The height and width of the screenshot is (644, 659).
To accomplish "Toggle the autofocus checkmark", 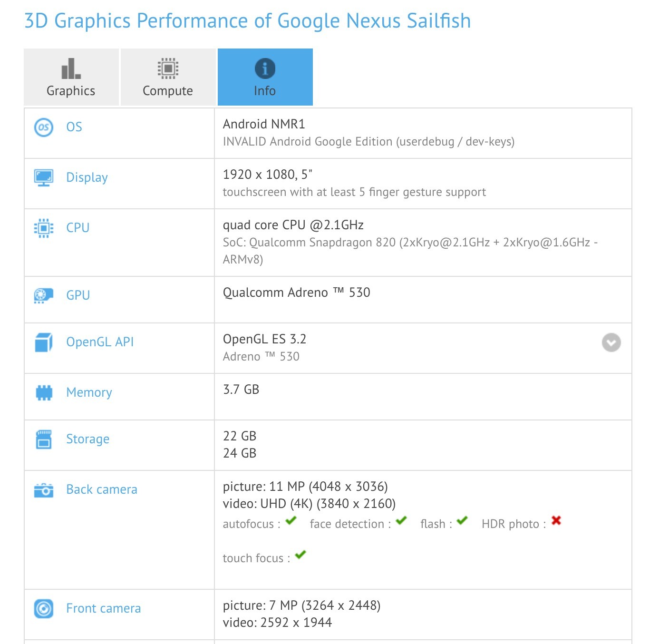I will coord(291,521).
